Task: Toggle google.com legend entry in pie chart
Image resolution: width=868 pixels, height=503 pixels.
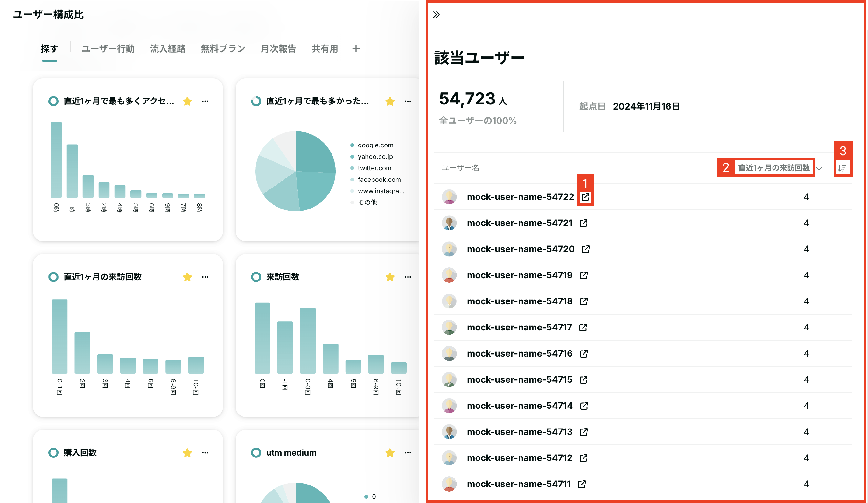Action: coord(372,145)
